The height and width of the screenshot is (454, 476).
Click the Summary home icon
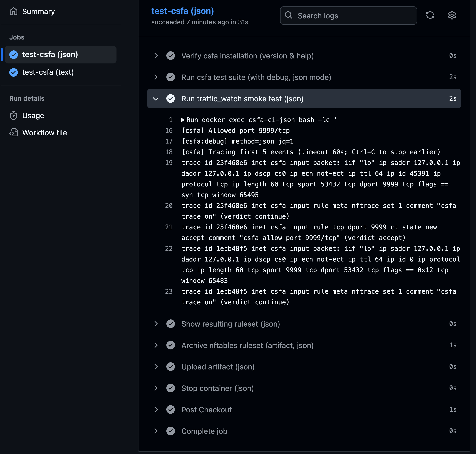coord(14,11)
